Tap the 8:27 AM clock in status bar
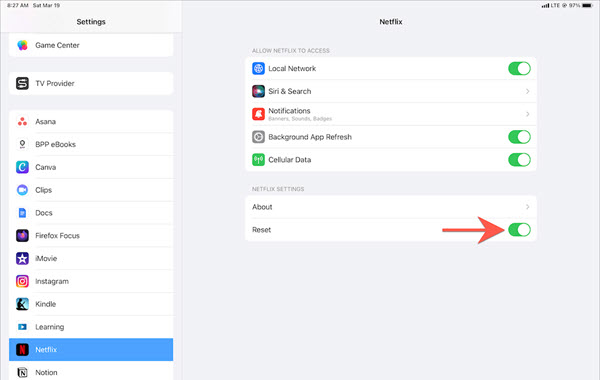 (x=18, y=5)
